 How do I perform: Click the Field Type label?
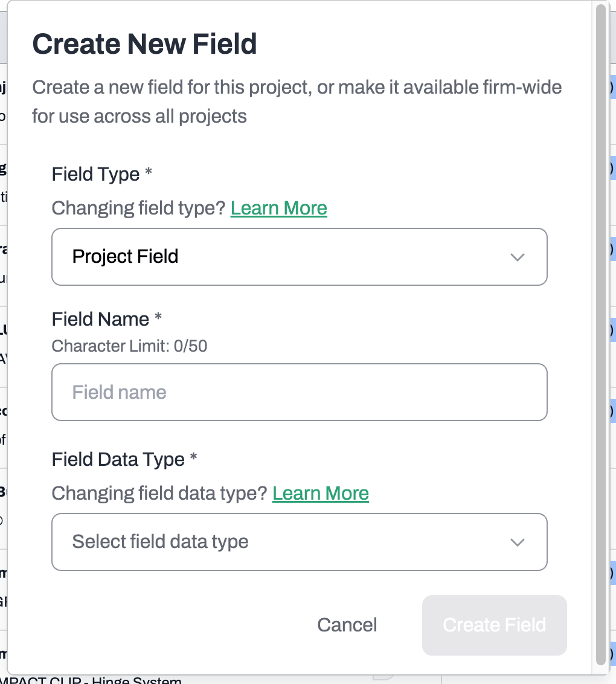click(x=95, y=174)
